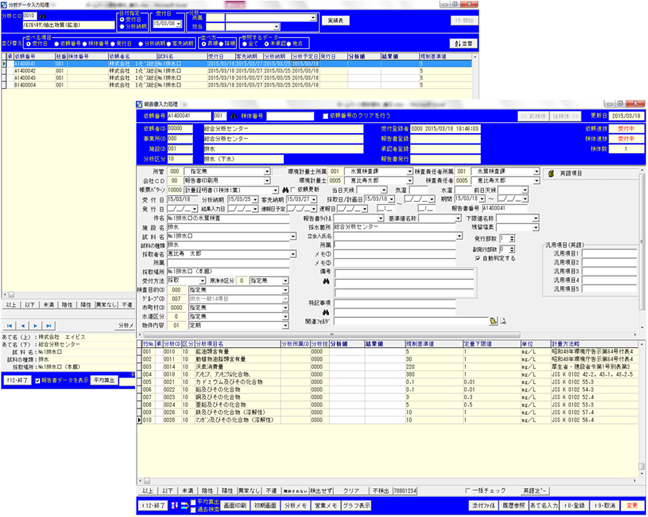Click f9-取消 button

605,505
